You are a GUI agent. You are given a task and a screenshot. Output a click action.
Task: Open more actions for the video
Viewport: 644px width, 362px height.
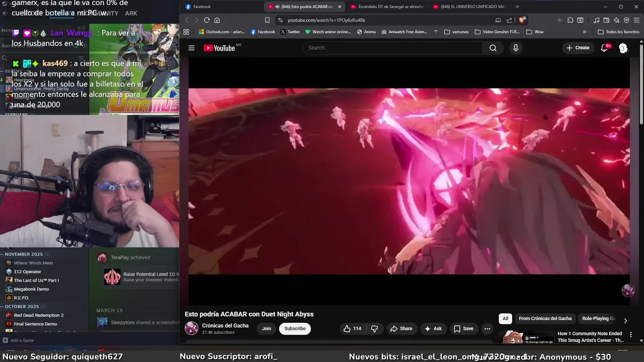(487, 329)
